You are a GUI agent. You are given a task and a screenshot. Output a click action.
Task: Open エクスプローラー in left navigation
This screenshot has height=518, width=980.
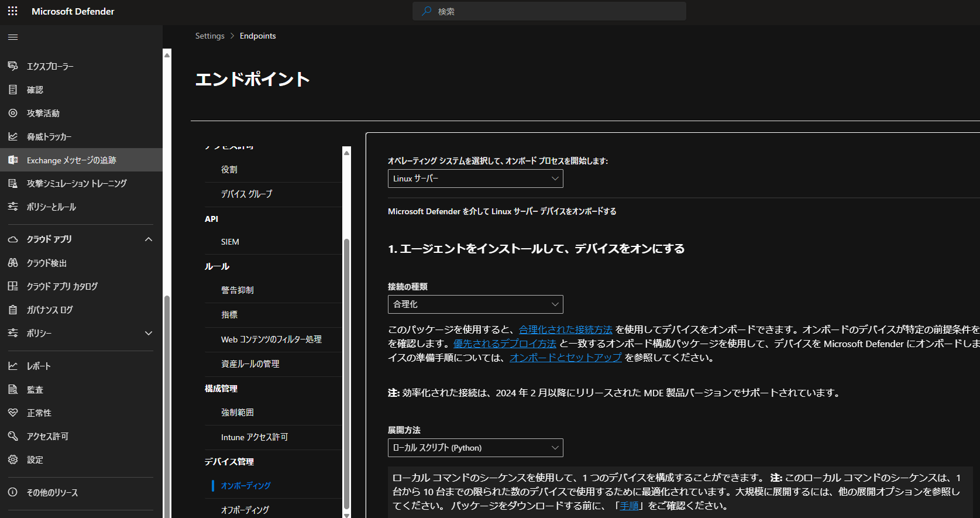coord(81,66)
